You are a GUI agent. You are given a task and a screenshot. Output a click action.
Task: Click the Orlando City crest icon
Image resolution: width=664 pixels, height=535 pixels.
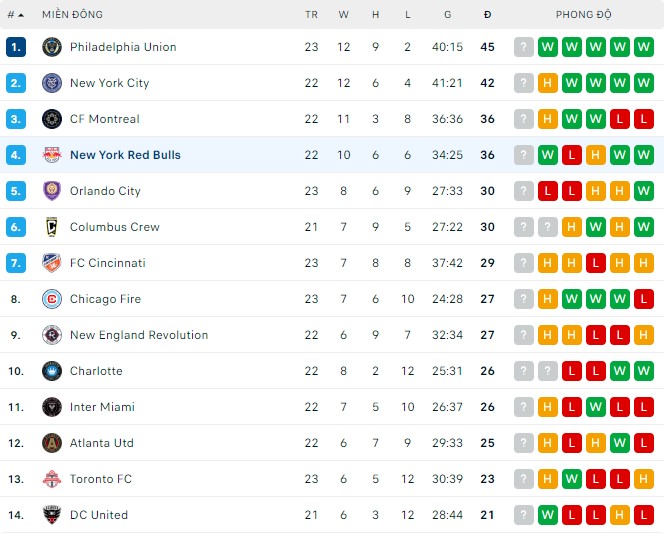point(52,191)
